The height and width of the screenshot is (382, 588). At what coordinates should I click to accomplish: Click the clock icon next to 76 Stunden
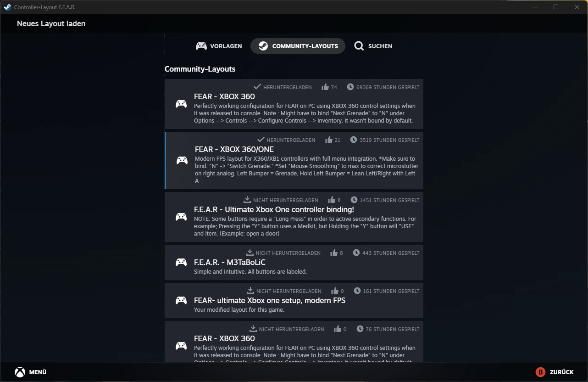360,329
